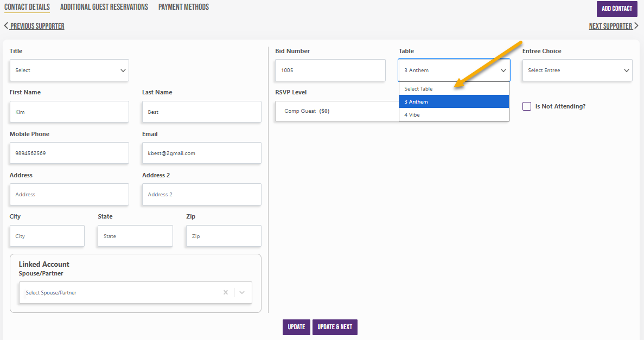Go to next supporter using the right chevron

[x=636, y=25]
